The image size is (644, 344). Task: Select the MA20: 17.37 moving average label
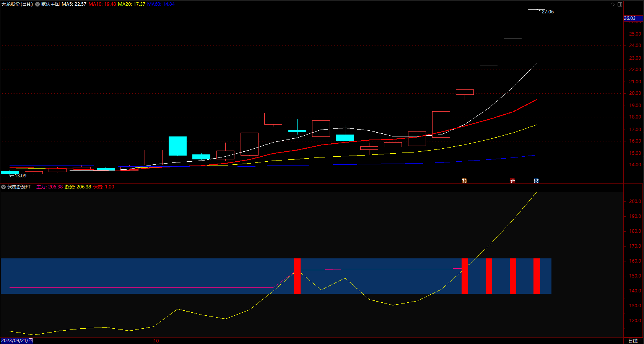pos(132,4)
